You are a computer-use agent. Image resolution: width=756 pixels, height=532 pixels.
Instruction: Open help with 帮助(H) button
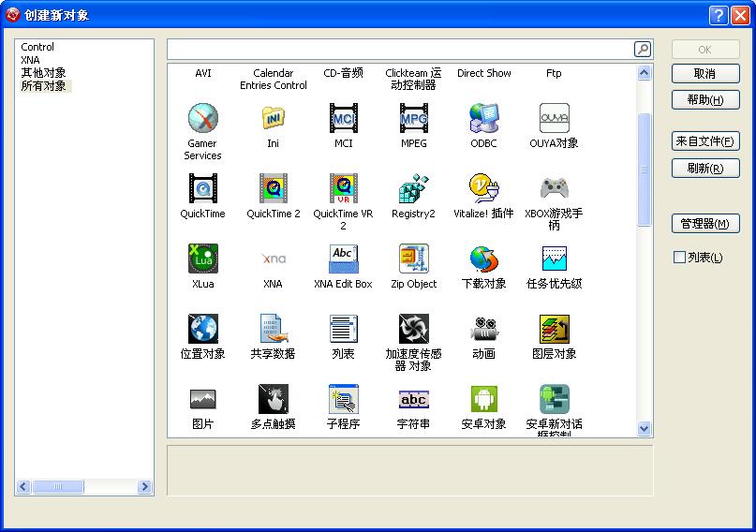pos(705,99)
